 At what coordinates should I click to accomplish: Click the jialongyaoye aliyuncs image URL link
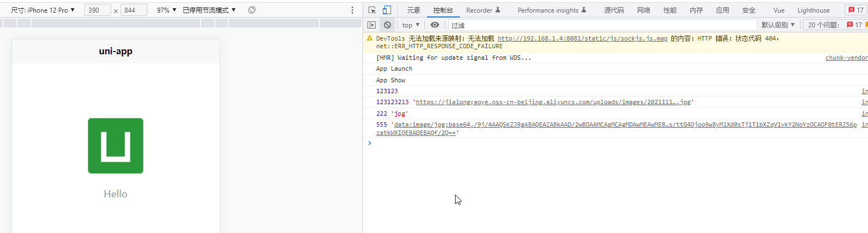tap(553, 102)
